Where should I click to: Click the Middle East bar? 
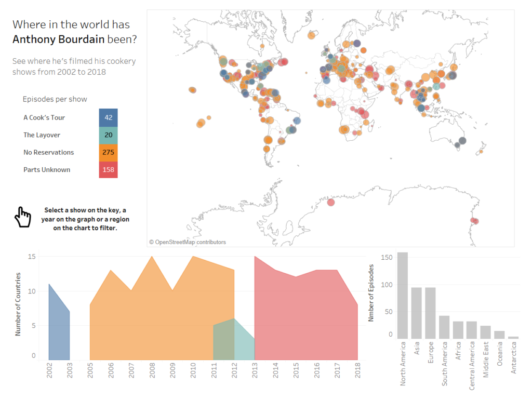point(486,332)
